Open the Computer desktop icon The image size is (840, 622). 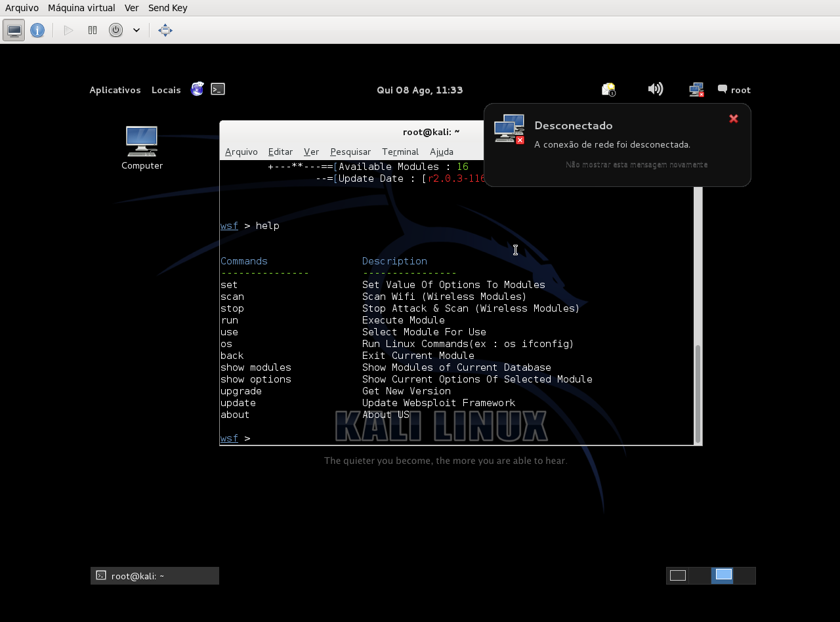pyautogui.click(x=142, y=148)
